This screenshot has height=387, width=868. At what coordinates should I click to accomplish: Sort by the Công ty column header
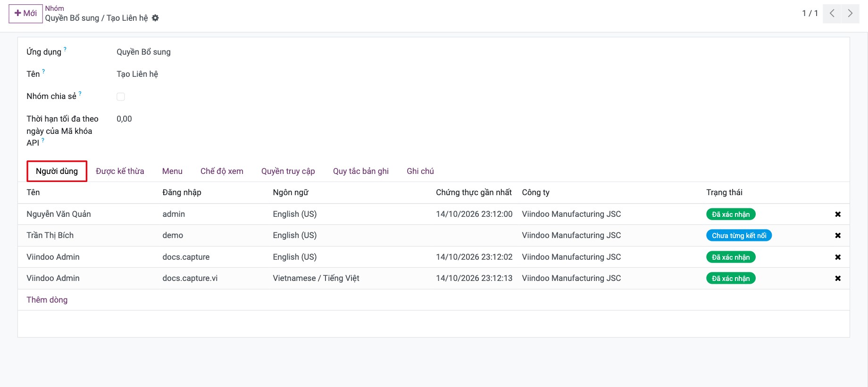pos(535,192)
